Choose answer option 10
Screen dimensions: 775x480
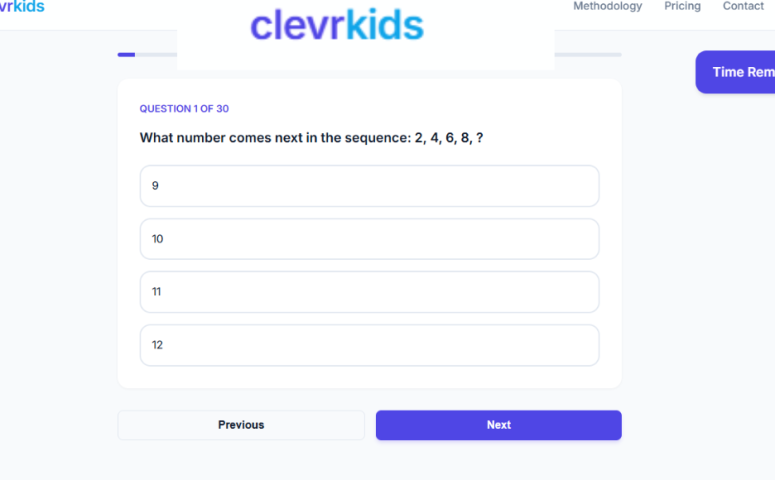(369, 239)
